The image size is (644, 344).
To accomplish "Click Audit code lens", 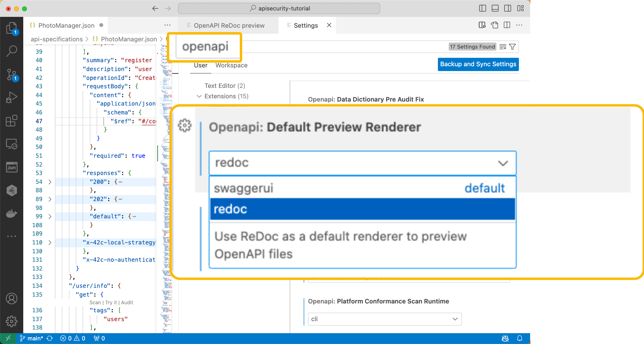I will 127,303.
